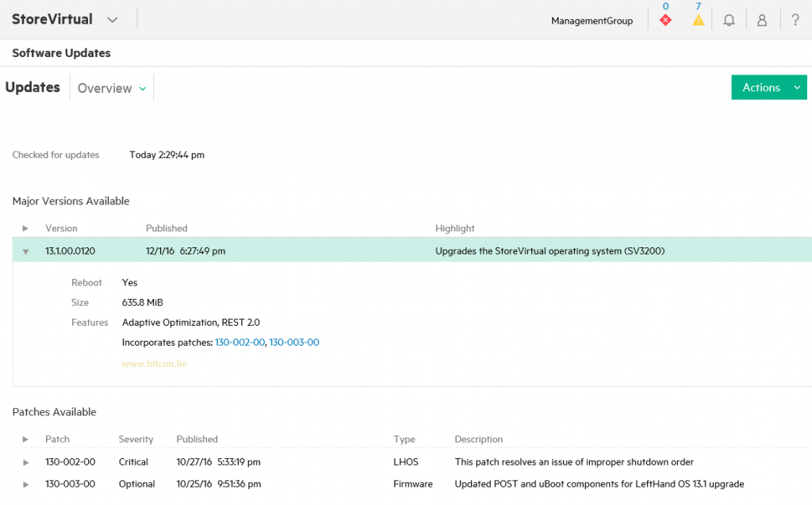Open the warnings yellow triangle icon
The width and height of the screenshot is (812, 505).
point(698,20)
